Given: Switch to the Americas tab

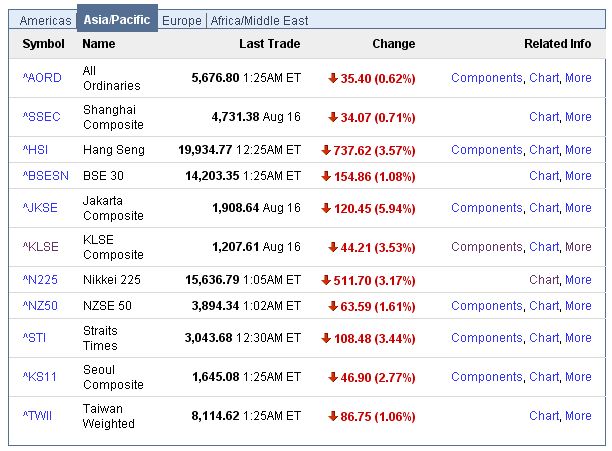Looking at the screenshot, I should [46, 20].
